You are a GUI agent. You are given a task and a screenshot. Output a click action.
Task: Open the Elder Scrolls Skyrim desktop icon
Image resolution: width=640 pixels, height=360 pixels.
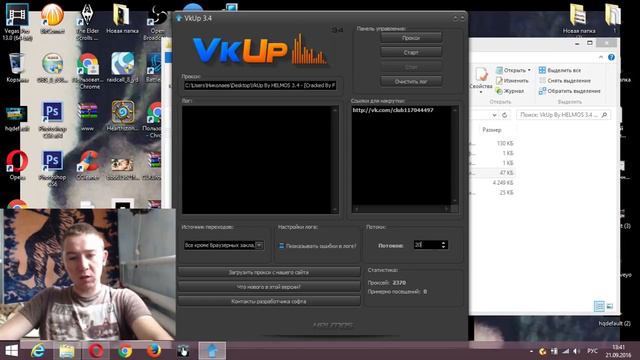87,21
